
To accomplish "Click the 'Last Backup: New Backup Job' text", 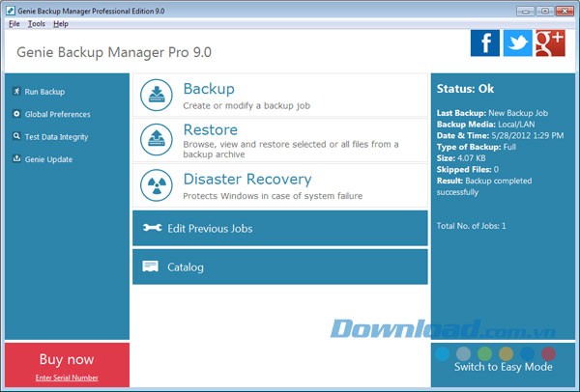I will [492, 113].
